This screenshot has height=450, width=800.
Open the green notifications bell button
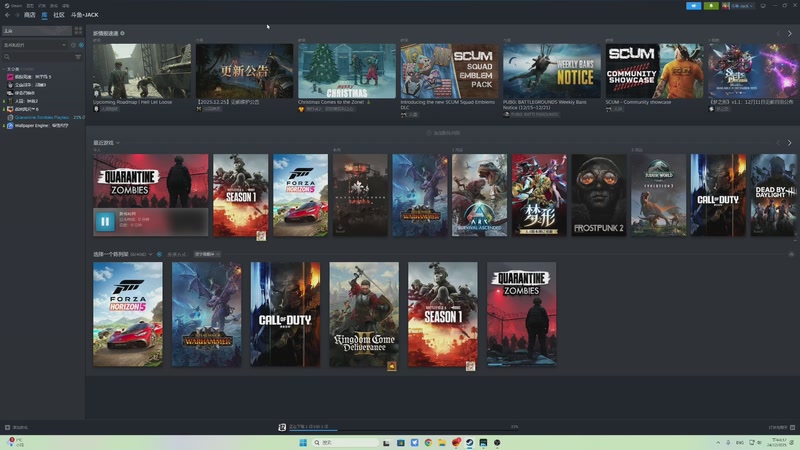(x=711, y=6)
